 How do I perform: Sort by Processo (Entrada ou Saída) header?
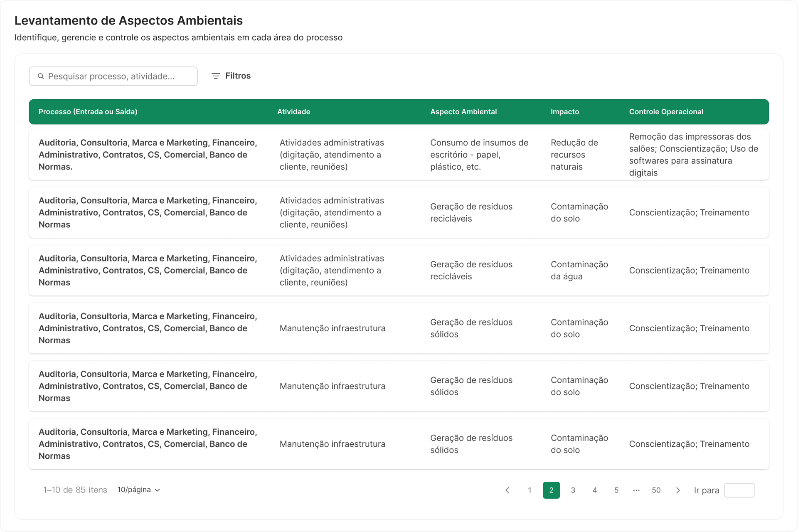click(x=88, y=112)
